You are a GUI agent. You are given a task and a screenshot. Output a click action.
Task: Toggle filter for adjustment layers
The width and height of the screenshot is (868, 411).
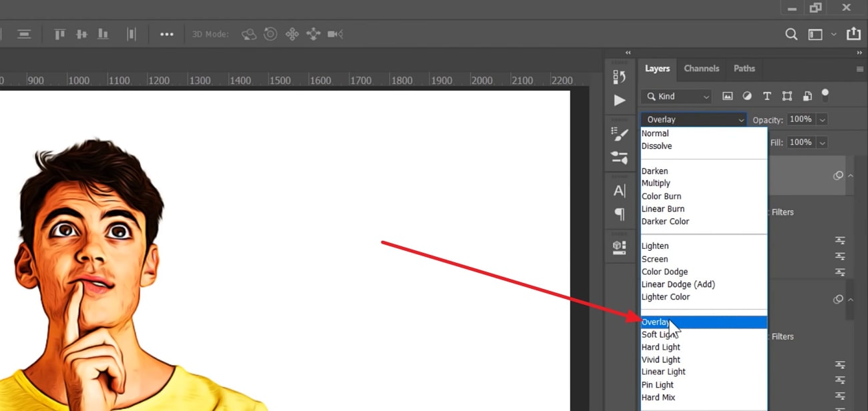[747, 96]
